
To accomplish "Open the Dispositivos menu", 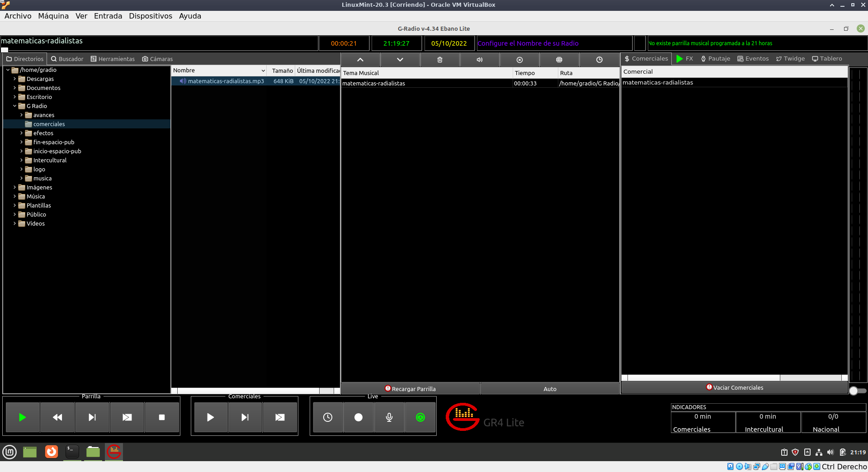I will pyautogui.click(x=151, y=16).
